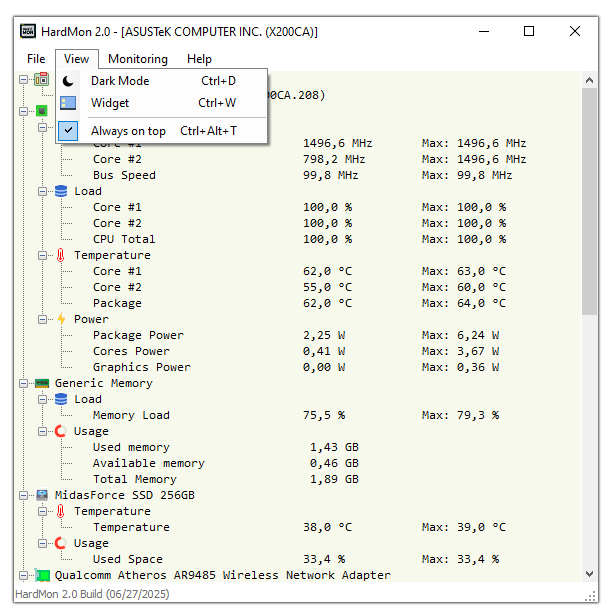
Task: Click the Dark Mode moon icon
Action: point(68,81)
